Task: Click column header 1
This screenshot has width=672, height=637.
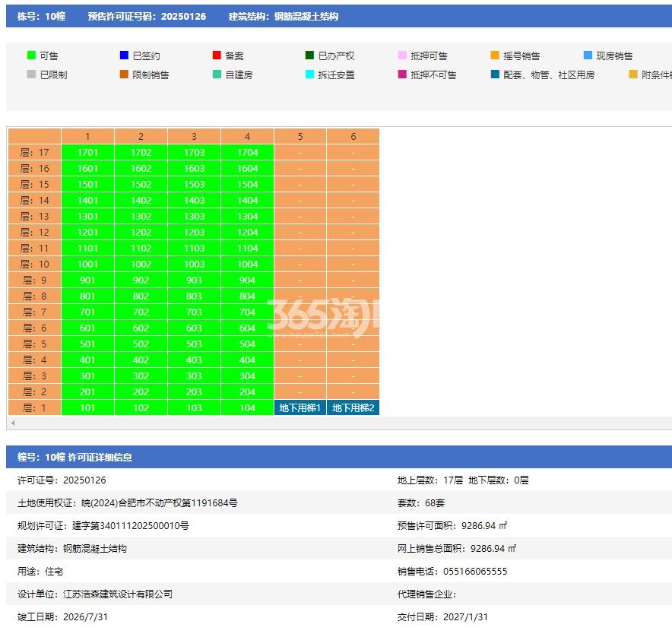Action: tap(87, 136)
